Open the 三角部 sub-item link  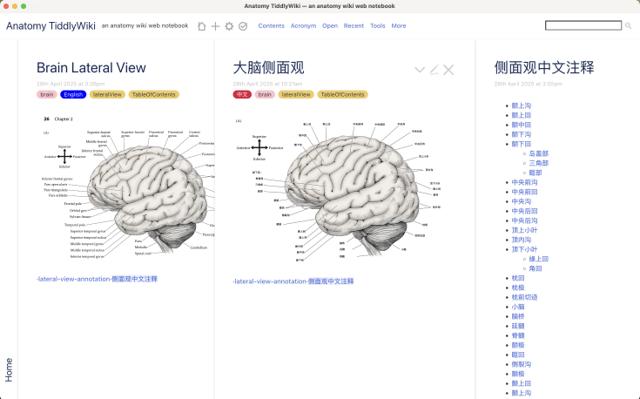pos(539,163)
